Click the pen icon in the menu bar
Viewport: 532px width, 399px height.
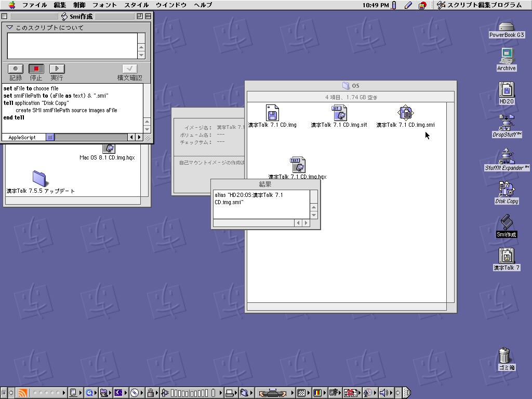tap(408, 5)
